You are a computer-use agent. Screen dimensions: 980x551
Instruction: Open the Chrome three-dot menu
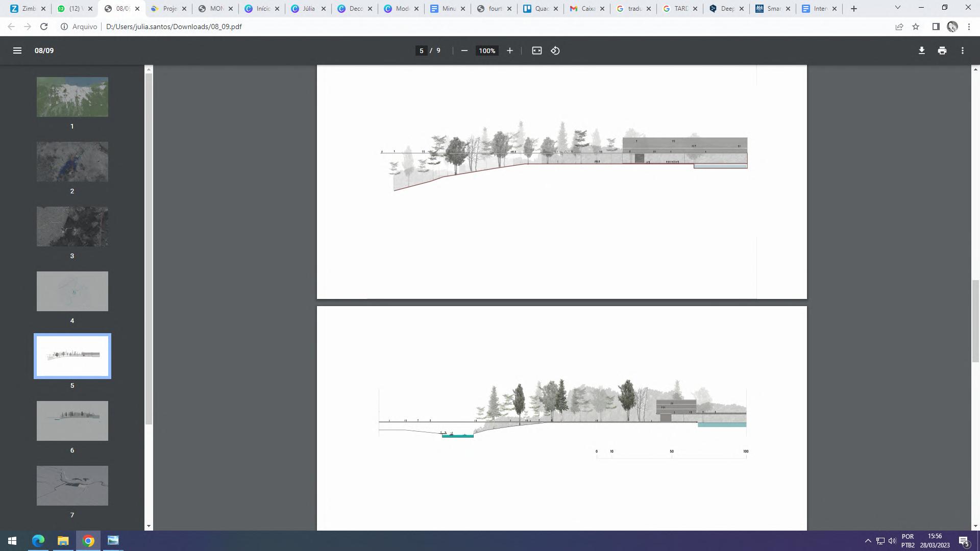pos(969,27)
